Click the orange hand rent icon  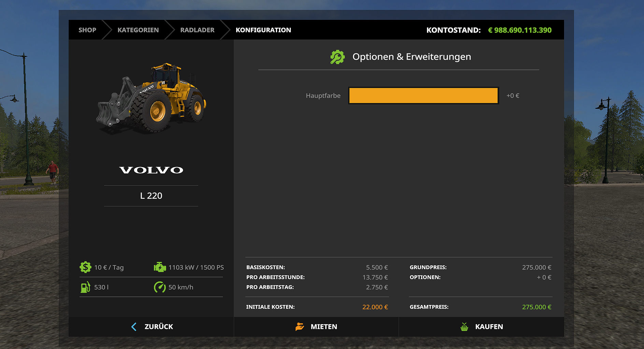(300, 327)
